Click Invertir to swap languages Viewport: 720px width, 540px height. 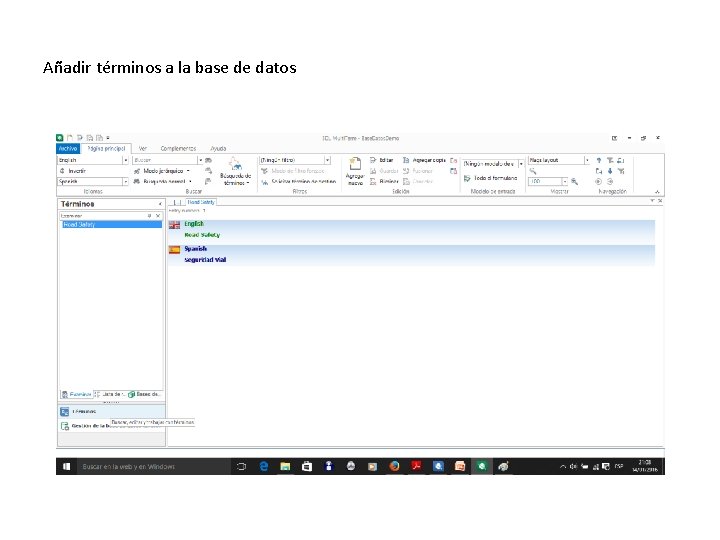[x=73, y=171]
